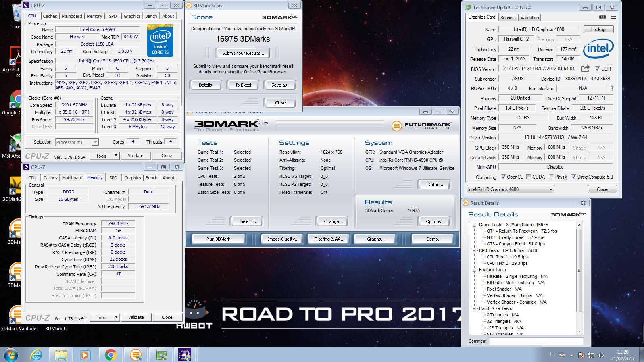Switch to Validation tab in GPU-Z
This screenshot has height=362, width=644.
click(529, 18)
